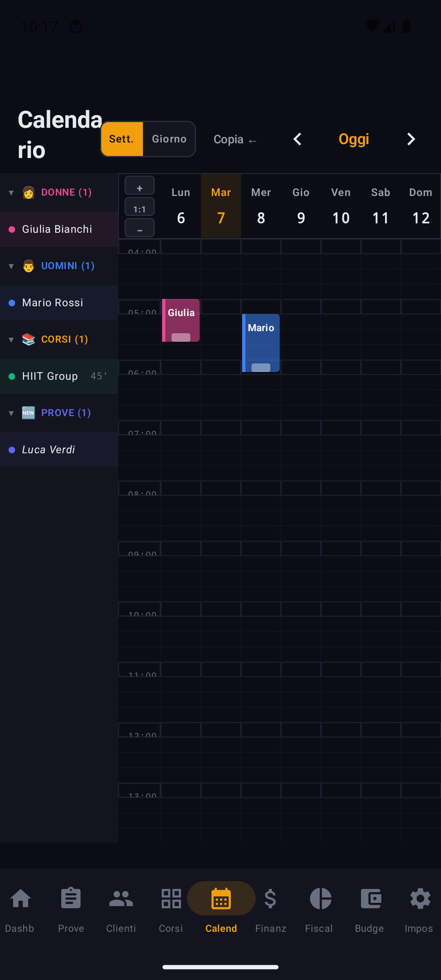This screenshot has width=441, height=980.
Task: Open the Impostazioni gear tab
Action: 420,910
